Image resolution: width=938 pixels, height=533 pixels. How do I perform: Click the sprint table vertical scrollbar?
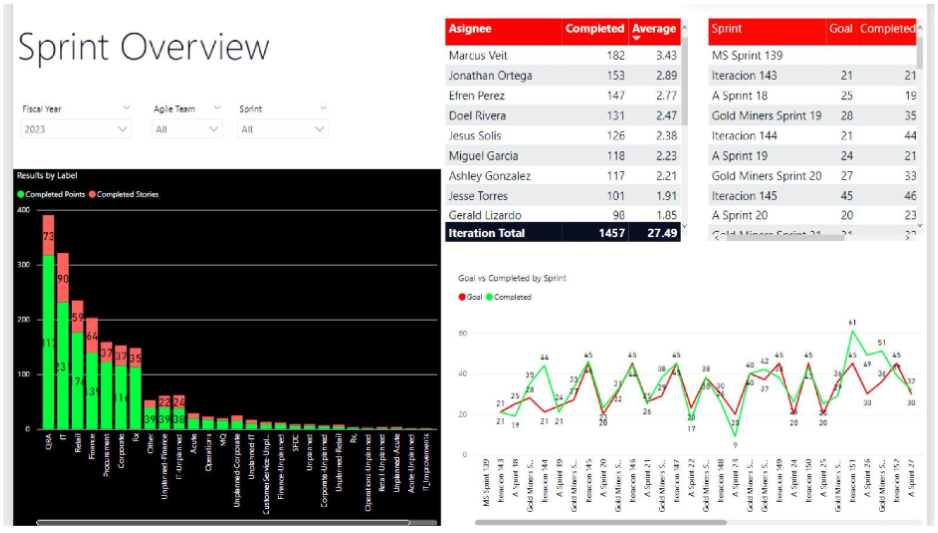[x=920, y=51]
